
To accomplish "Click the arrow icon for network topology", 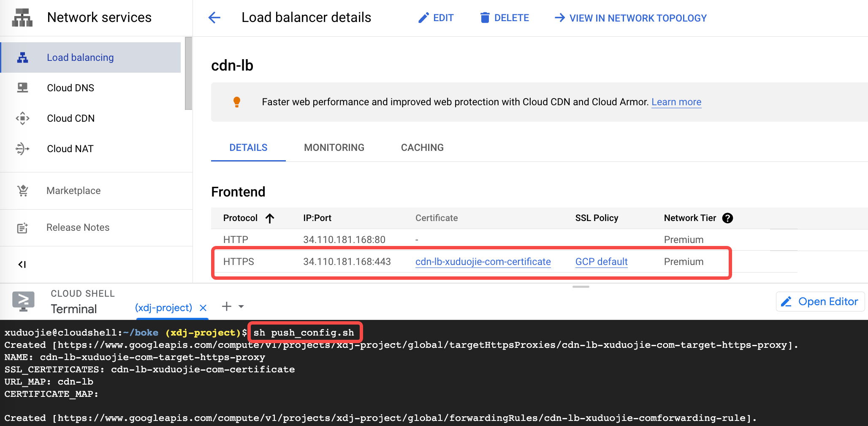I will point(560,18).
